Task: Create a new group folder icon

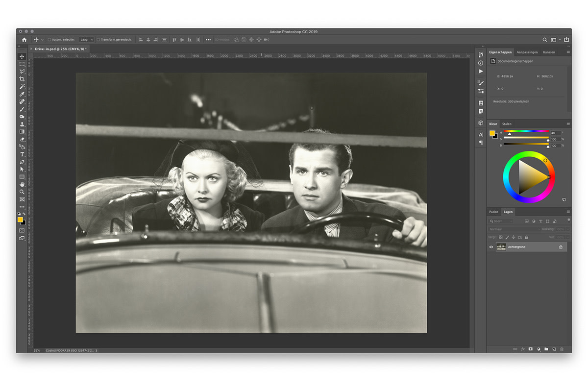Action: pyautogui.click(x=546, y=349)
